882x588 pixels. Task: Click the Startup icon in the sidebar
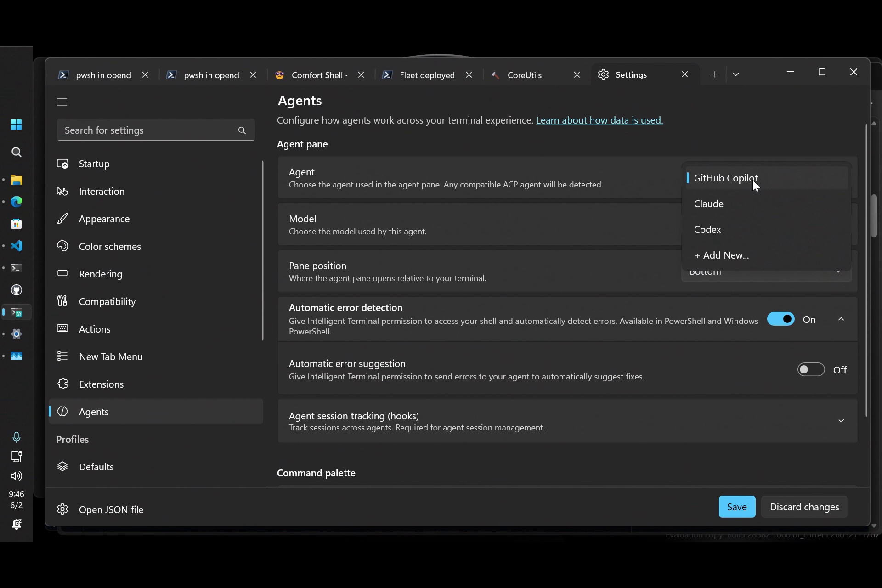pos(62,164)
